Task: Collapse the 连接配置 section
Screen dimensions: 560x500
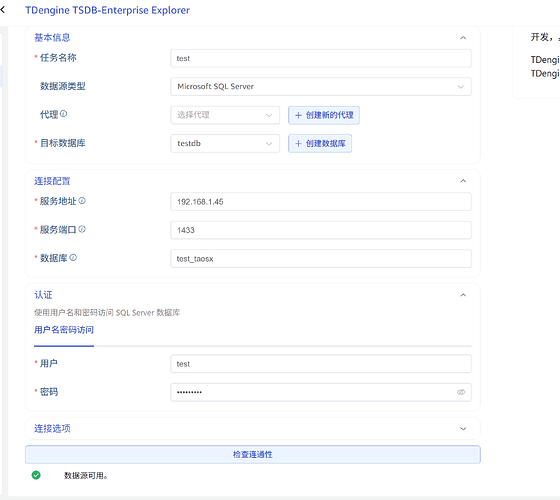Action: 463,181
